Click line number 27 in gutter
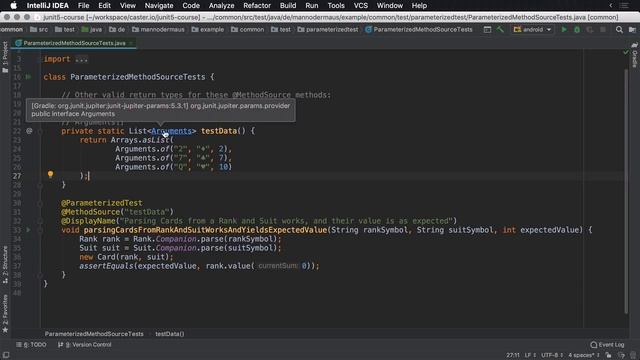This screenshot has width=640, height=360. click(x=16, y=176)
